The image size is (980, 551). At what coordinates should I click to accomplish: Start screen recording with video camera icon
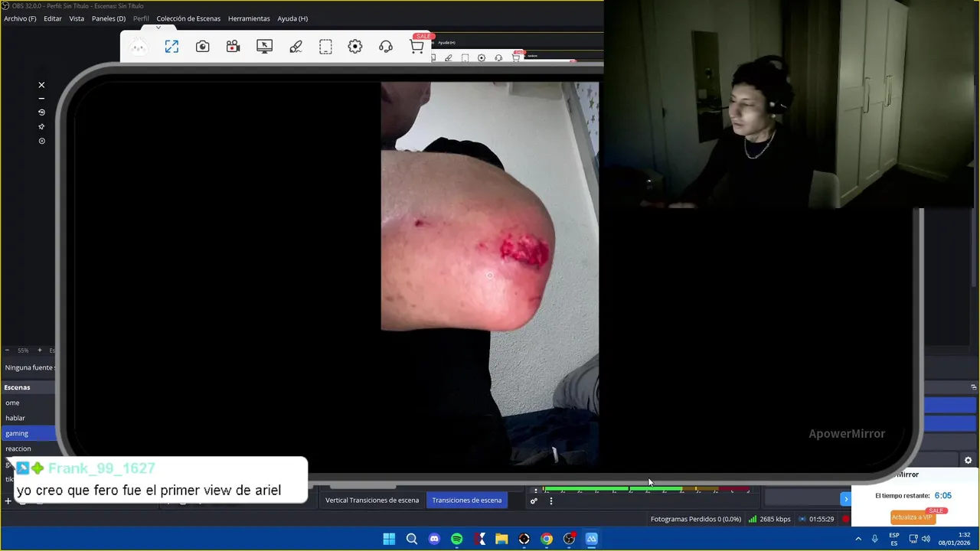point(234,47)
